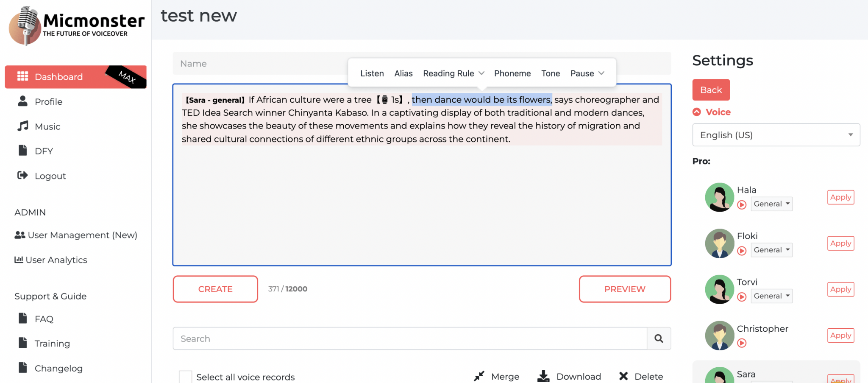The width and height of the screenshot is (868, 383).
Task: Click the Download icon near Delete
Action: click(x=543, y=376)
